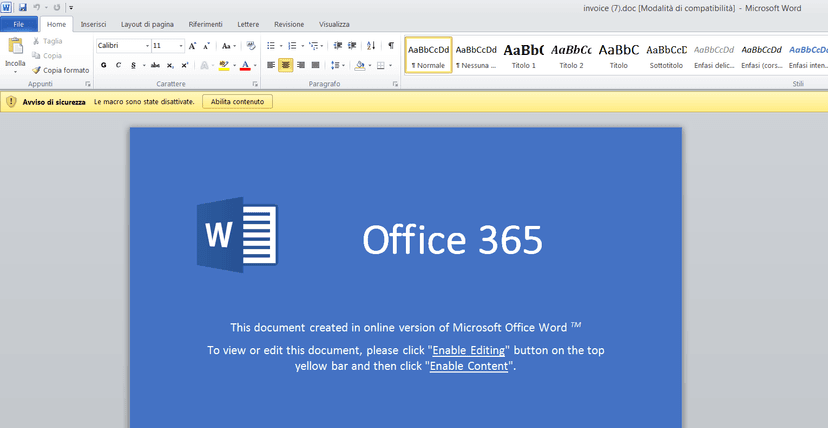Click the line spacing icon
The height and width of the screenshot is (428, 828).
(x=334, y=65)
